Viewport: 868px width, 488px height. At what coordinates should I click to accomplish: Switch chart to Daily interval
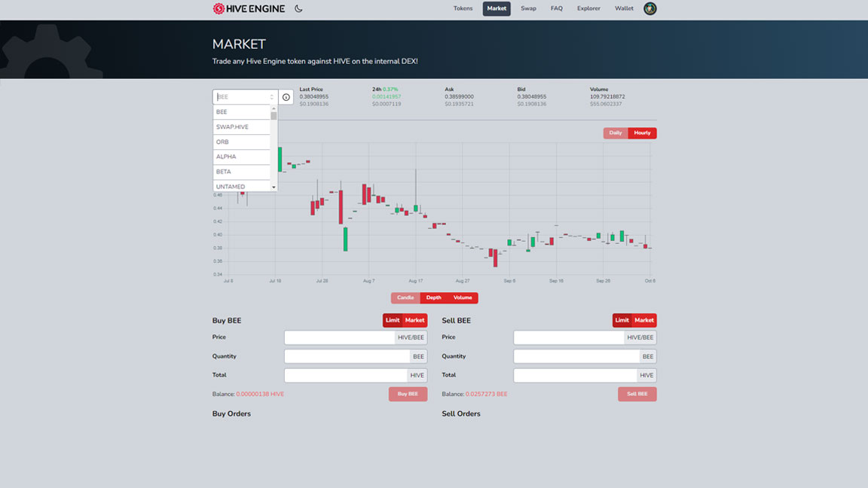point(616,133)
